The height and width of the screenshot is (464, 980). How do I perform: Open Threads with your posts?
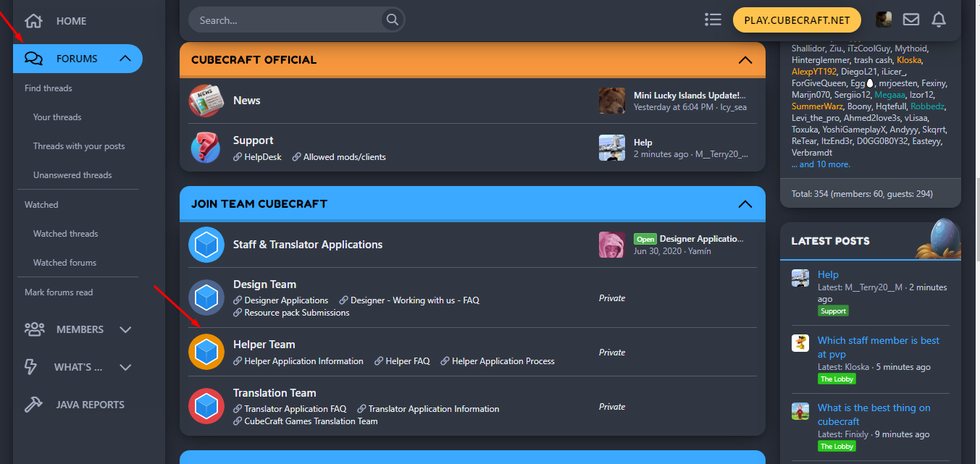click(79, 146)
